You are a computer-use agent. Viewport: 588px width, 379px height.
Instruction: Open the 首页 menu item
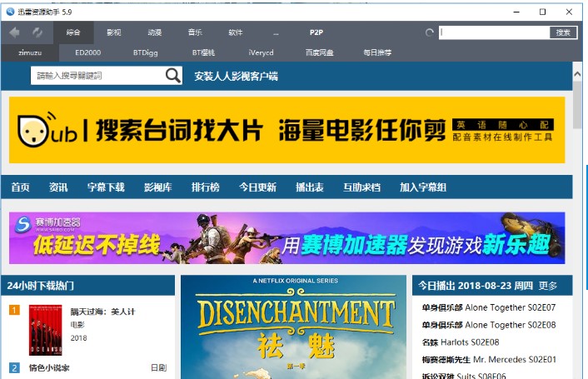20,187
